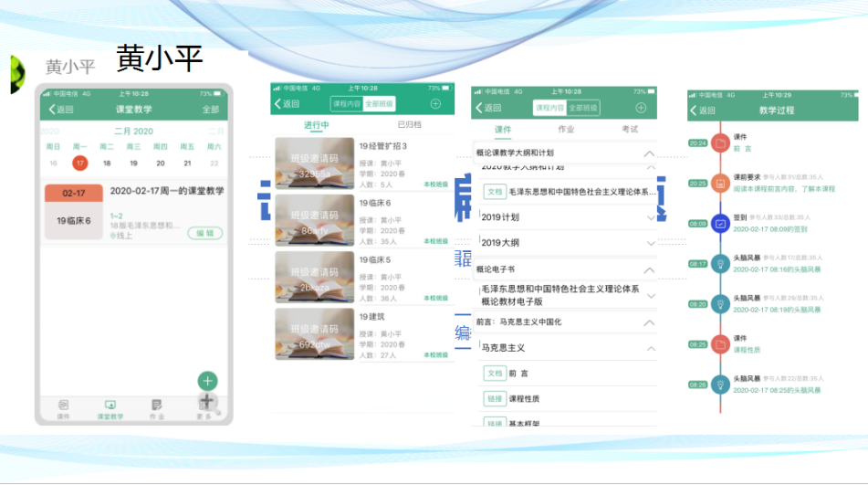
Task: Tap the 签到 check-in timeline icon
Action: pyautogui.click(x=720, y=222)
